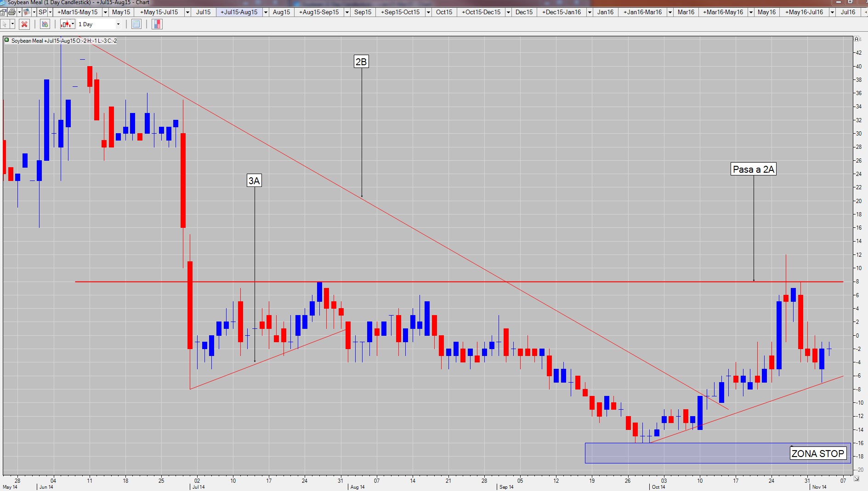Switch to the Oct15 contract tab
Screen dimensions: 868x491
[444, 12]
